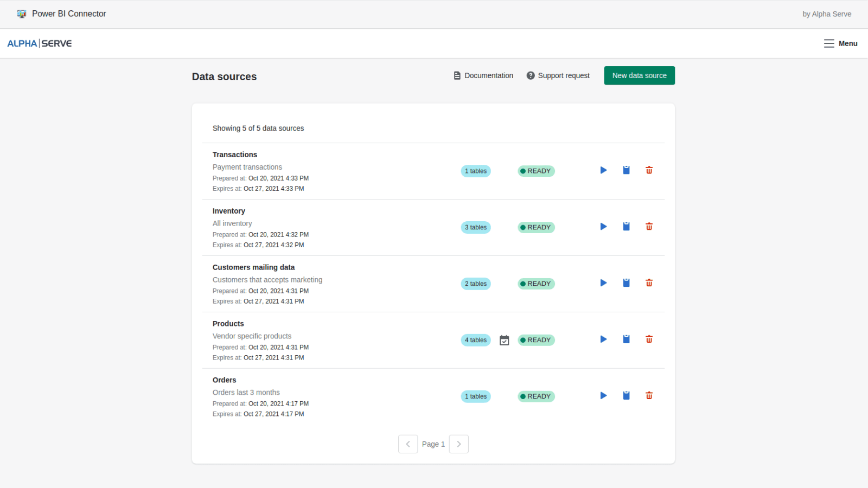Copy the Inventory data source link

pyautogui.click(x=626, y=226)
